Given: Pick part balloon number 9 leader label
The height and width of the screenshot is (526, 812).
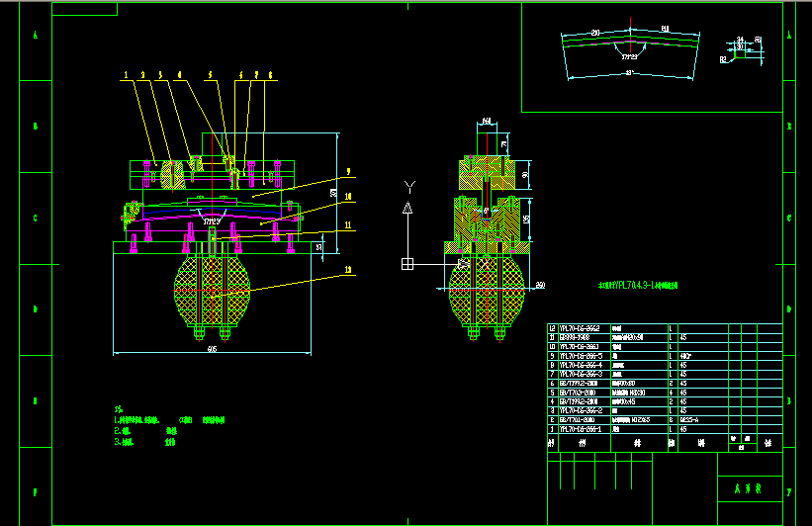Looking at the screenshot, I should 348,171.
